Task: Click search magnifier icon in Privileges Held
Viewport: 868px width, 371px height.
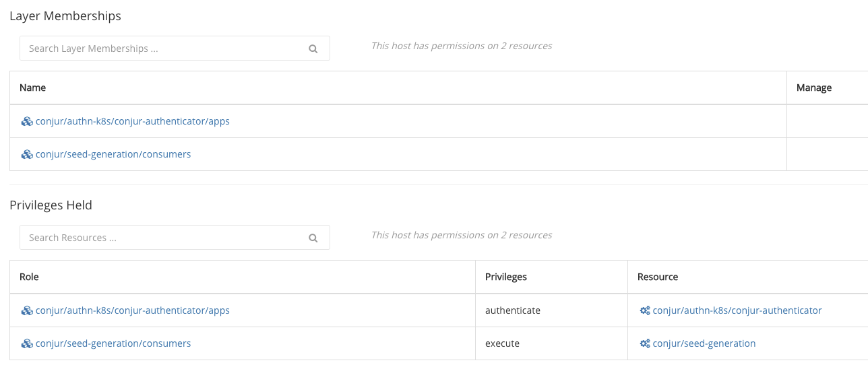Action: [313, 238]
